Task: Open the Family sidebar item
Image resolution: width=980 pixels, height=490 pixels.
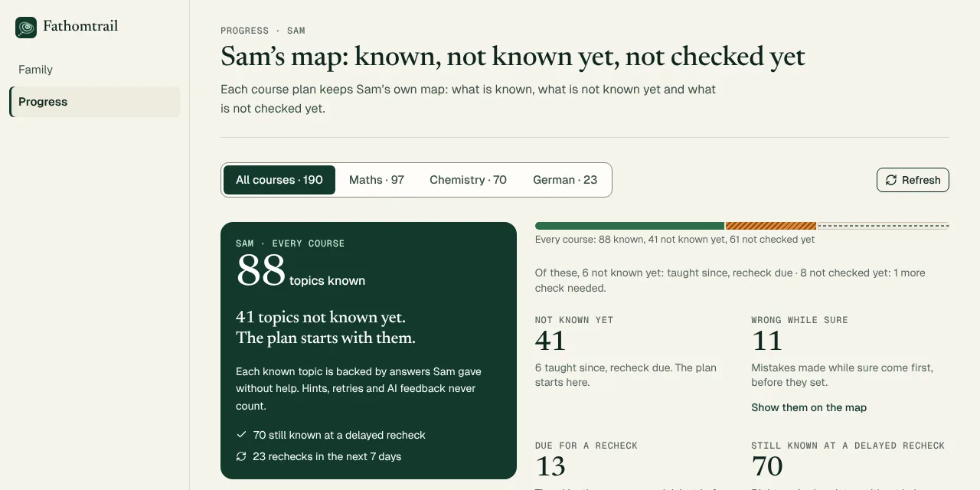Action: tap(95, 70)
